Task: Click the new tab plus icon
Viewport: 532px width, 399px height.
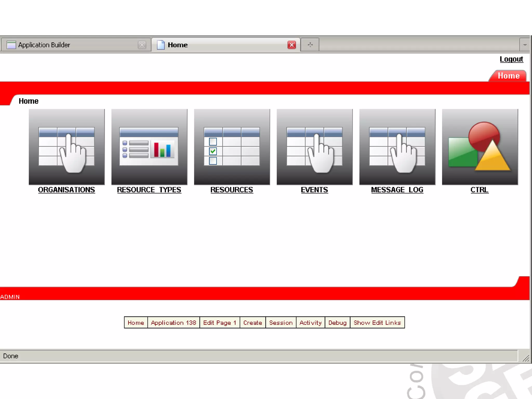Action: tap(310, 45)
